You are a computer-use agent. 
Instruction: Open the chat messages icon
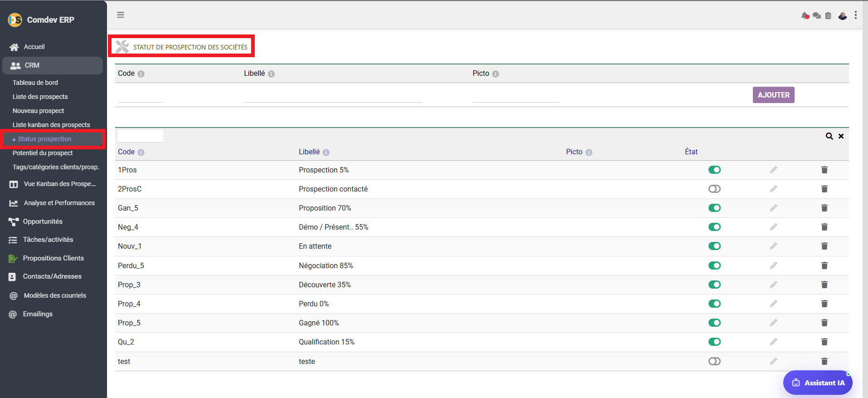click(x=817, y=15)
